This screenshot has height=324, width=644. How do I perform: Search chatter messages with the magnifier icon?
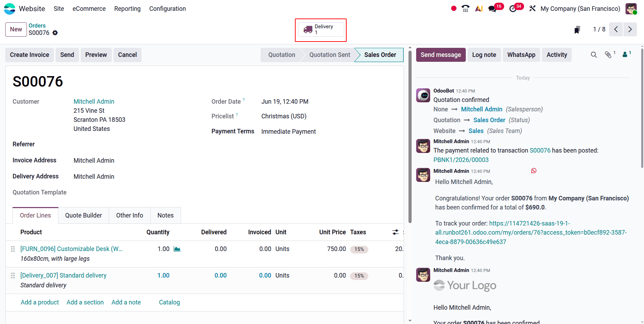[594, 55]
